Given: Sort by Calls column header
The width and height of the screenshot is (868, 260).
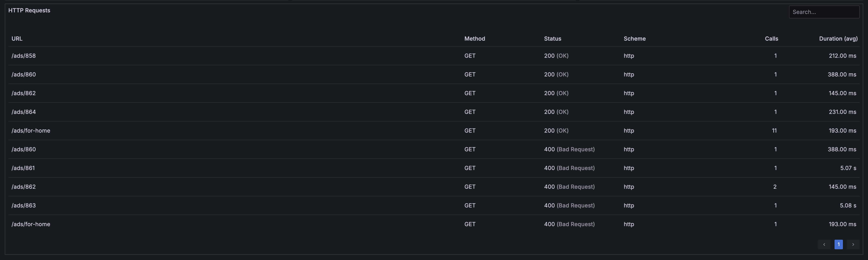Looking at the screenshot, I should tap(771, 39).
